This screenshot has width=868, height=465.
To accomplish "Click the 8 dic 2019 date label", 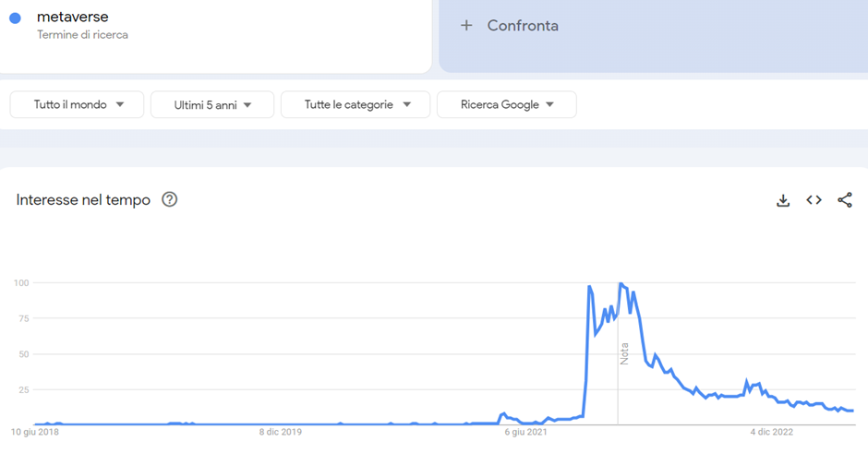I will (280, 431).
